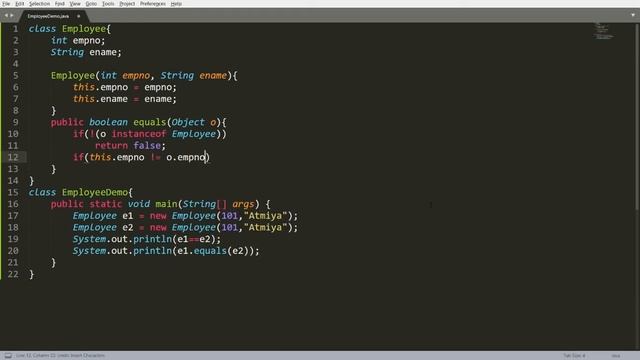Click the 'main(String[] args)' method header
The image size is (640, 360).
[x=160, y=204]
